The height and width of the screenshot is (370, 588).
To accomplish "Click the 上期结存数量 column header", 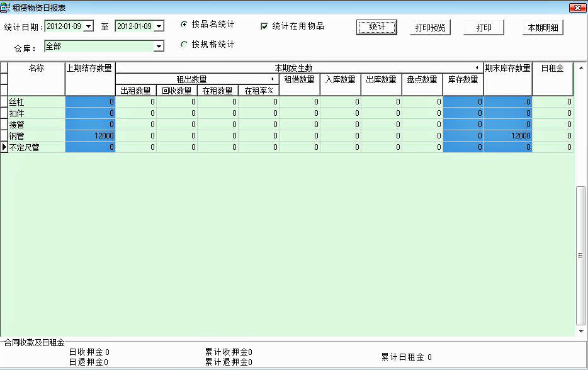I will (x=90, y=79).
